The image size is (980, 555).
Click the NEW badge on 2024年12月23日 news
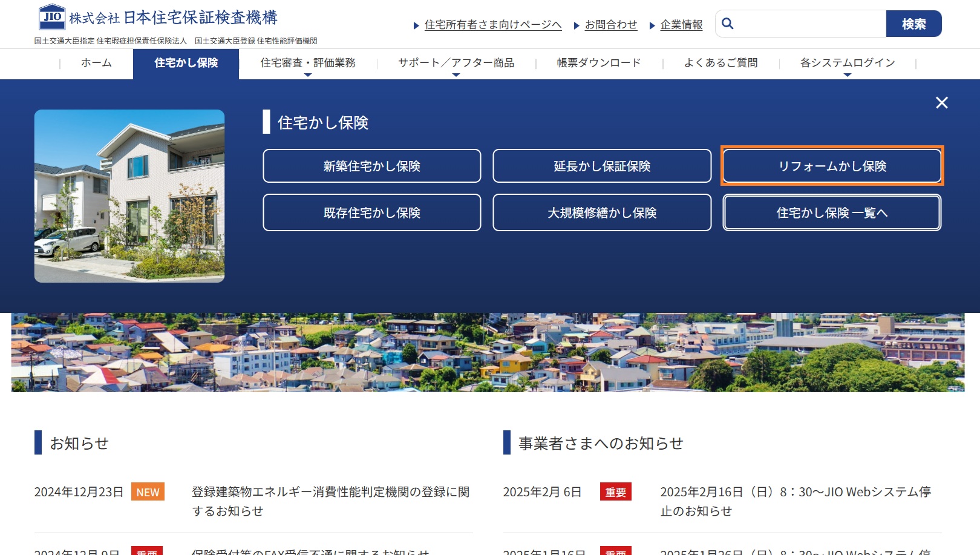[x=148, y=492]
